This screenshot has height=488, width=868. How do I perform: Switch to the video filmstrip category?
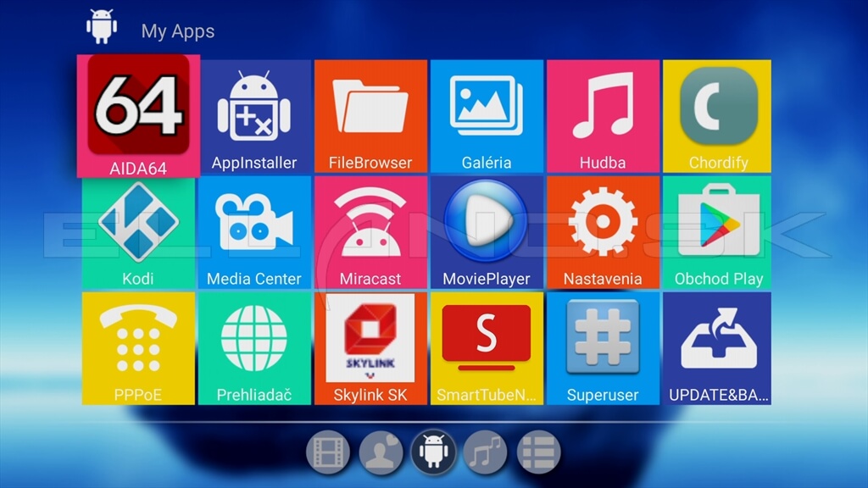point(328,452)
